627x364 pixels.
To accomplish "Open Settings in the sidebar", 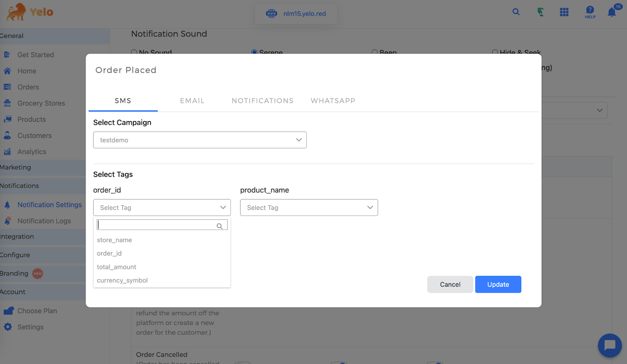I will point(31,327).
